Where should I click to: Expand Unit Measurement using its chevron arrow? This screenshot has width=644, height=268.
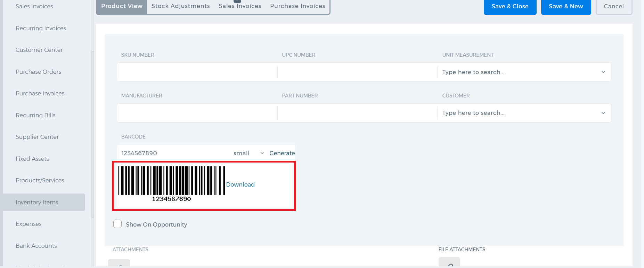603,72
